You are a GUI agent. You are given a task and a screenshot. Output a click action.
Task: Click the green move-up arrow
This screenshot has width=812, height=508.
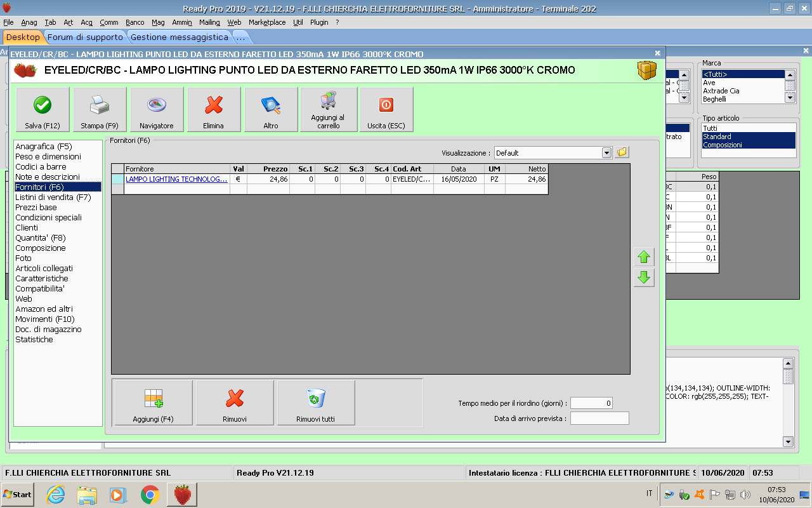click(x=644, y=257)
